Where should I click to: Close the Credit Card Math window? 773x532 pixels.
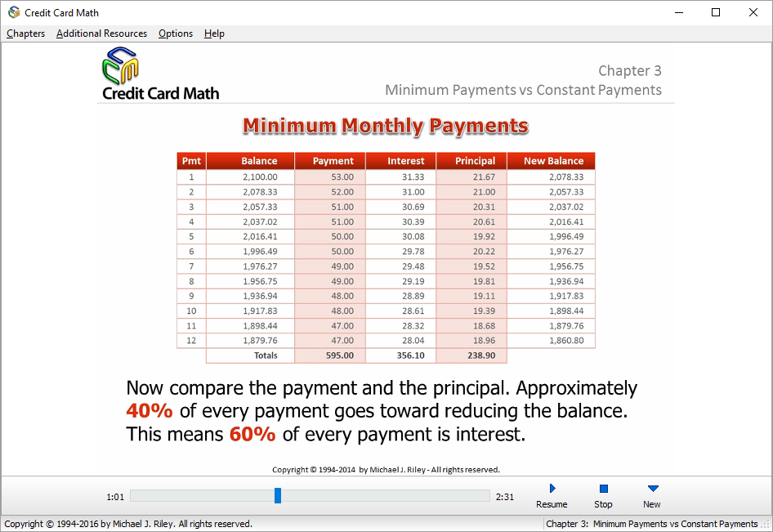coord(753,13)
